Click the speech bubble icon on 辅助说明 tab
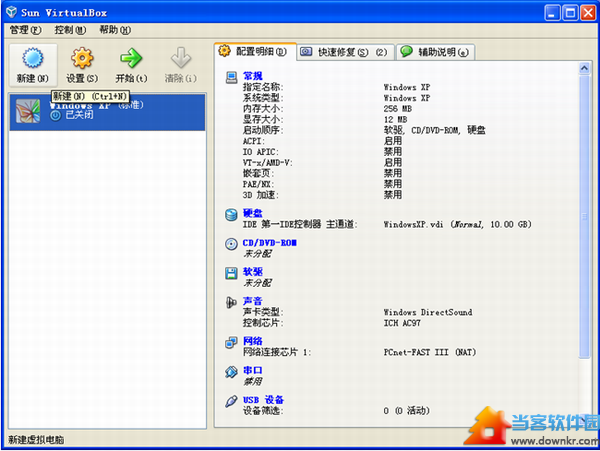Image resolution: width=600 pixels, height=451 pixels. [x=406, y=51]
